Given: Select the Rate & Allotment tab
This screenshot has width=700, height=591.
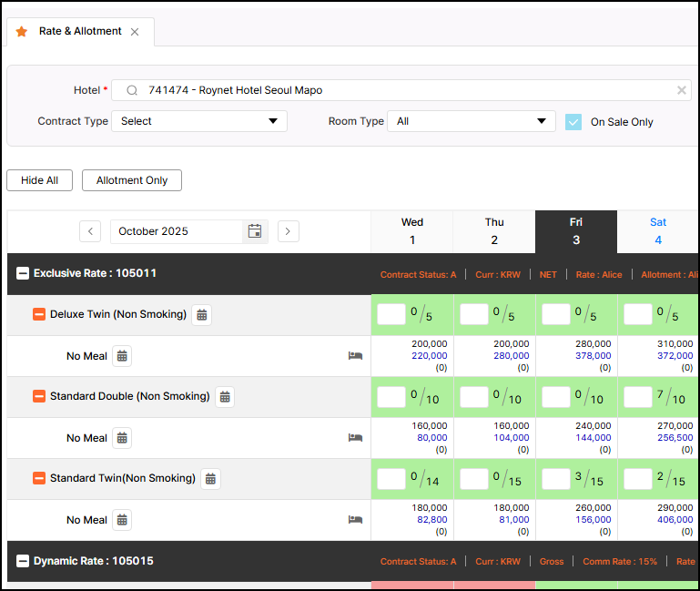Looking at the screenshot, I should 79,32.
